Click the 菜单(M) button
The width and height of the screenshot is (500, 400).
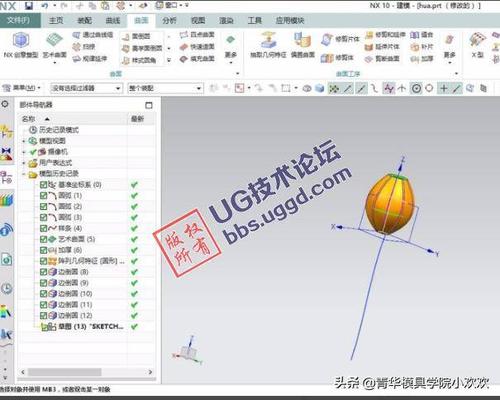click(x=22, y=88)
